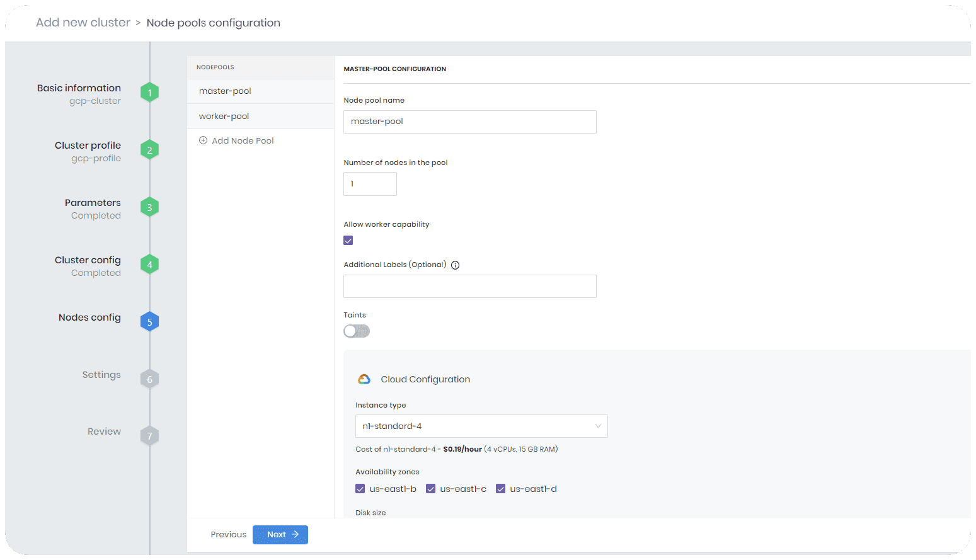Screen dimensions: 976x560
Task: Click the Google Cloud logo icon
Action: pos(364,379)
